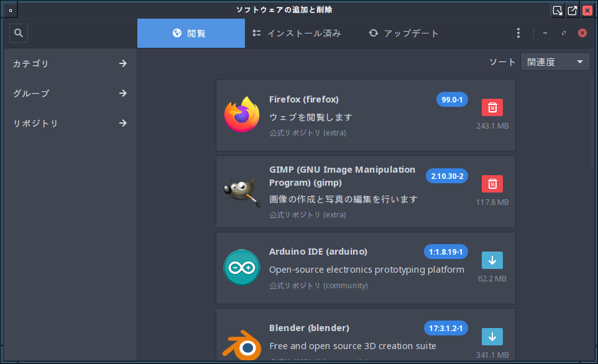Open the search magnifier button
The width and height of the screenshot is (598, 364).
(x=19, y=33)
